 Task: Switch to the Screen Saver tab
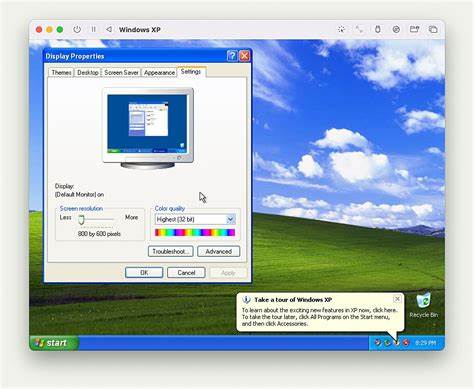(121, 73)
